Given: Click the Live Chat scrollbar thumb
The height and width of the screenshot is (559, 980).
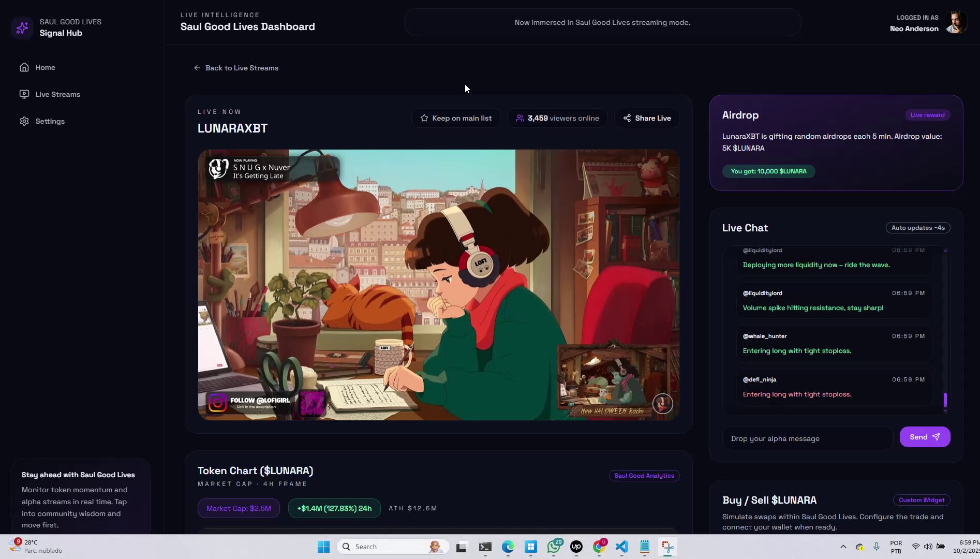Looking at the screenshot, I should pyautogui.click(x=945, y=400).
